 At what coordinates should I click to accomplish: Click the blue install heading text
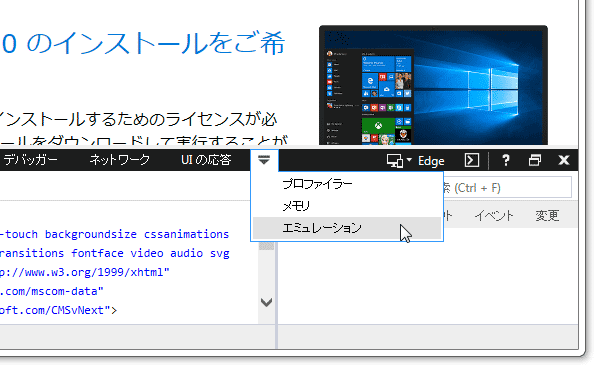coord(143,43)
